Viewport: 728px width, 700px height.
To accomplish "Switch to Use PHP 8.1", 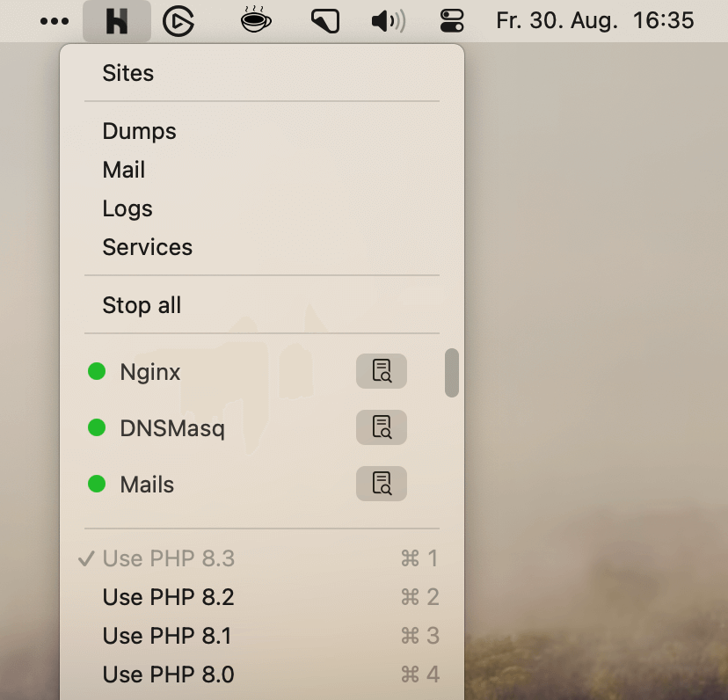I will pyautogui.click(x=262, y=636).
